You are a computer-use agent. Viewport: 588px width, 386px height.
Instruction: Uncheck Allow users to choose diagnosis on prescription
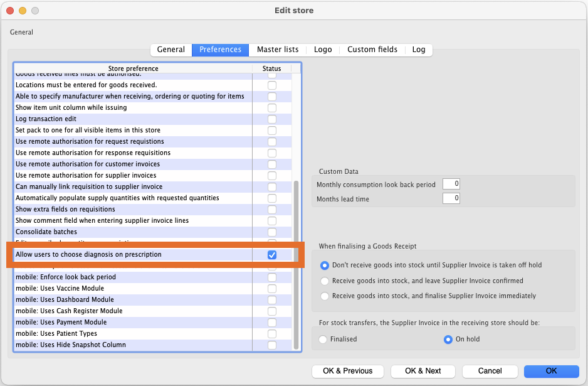pos(272,255)
